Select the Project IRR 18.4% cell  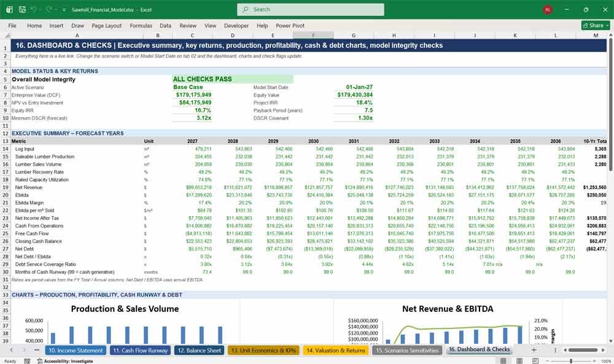pos(354,103)
